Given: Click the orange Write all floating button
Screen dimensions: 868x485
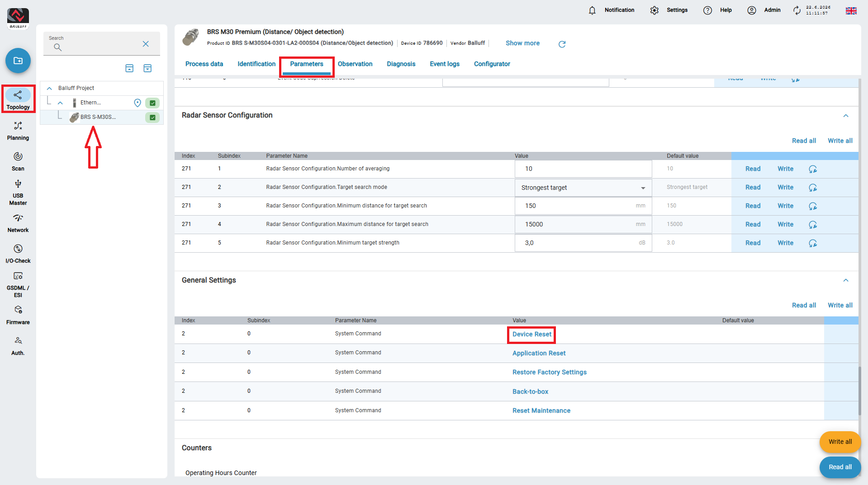Looking at the screenshot, I should tap(840, 442).
